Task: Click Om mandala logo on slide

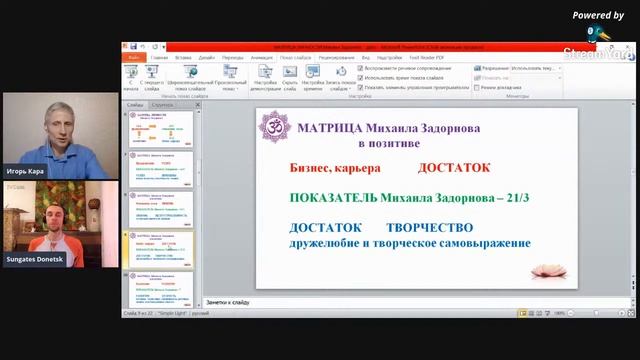Action: pos(275,127)
